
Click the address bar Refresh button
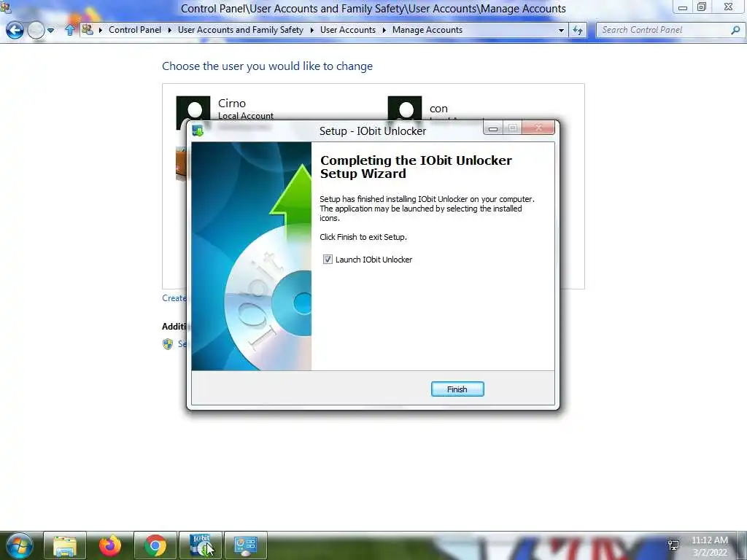click(x=578, y=30)
